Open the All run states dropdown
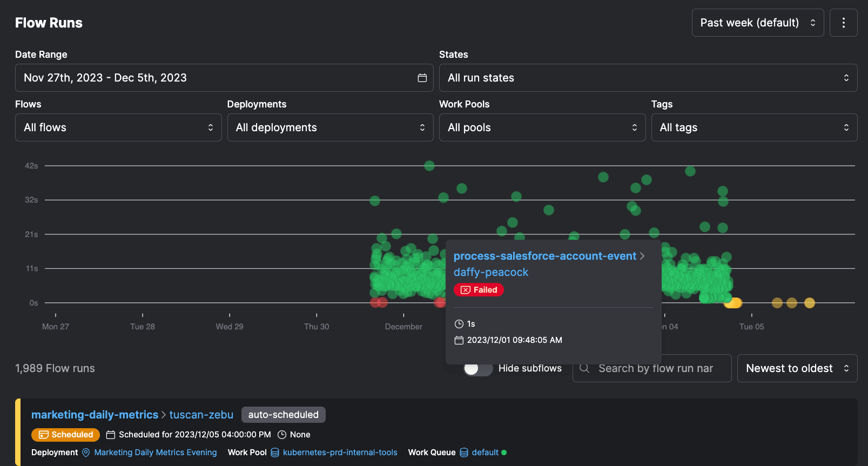This screenshot has width=868, height=466. 648,78
